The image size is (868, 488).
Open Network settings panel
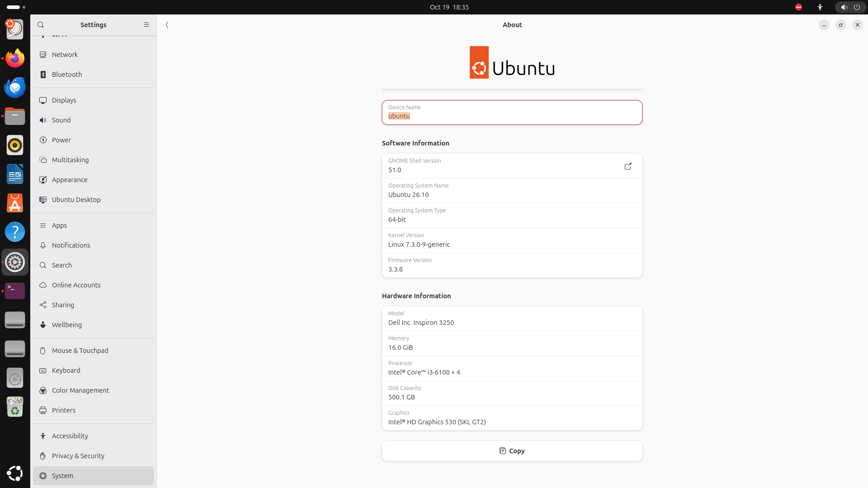tap(94, 55)
